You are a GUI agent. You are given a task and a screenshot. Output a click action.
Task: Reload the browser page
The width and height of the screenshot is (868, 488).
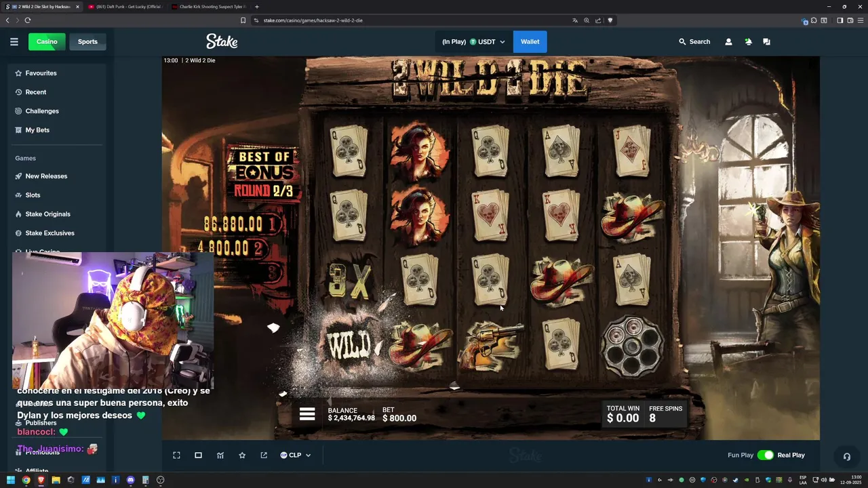click(27, 20)
